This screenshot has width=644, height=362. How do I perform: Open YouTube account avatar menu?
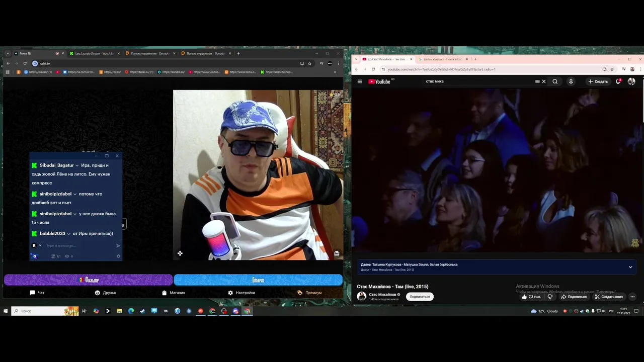click(x=631, y=81)
